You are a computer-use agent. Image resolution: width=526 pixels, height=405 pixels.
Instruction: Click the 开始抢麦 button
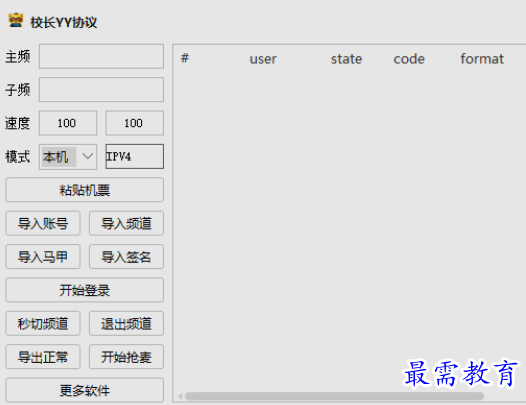[126, 357]
